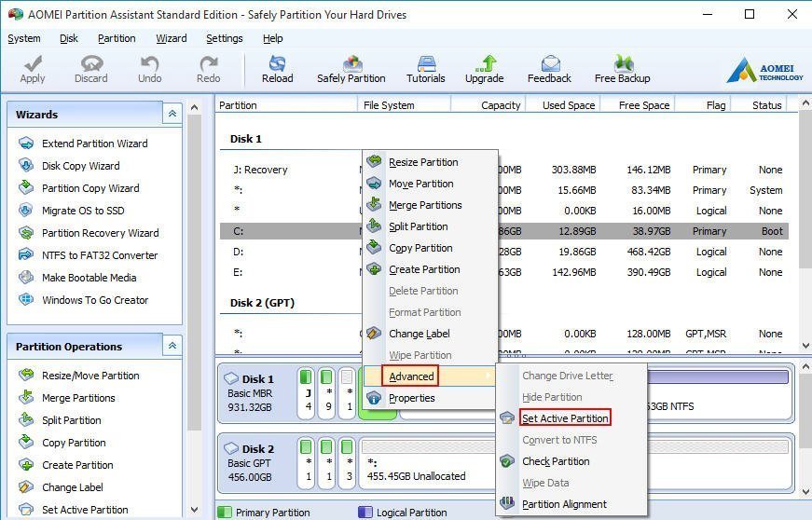Open the Disk menu
This screenshot has width=812, height=520.
pos(69,38)
